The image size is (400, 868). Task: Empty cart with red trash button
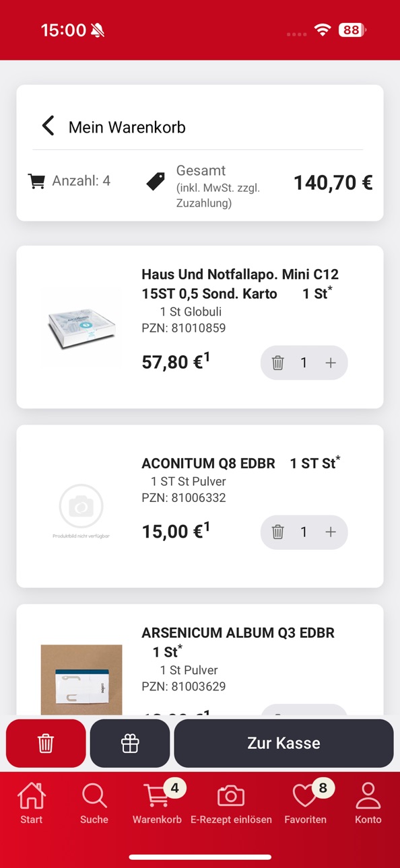[x=46, y=744]
